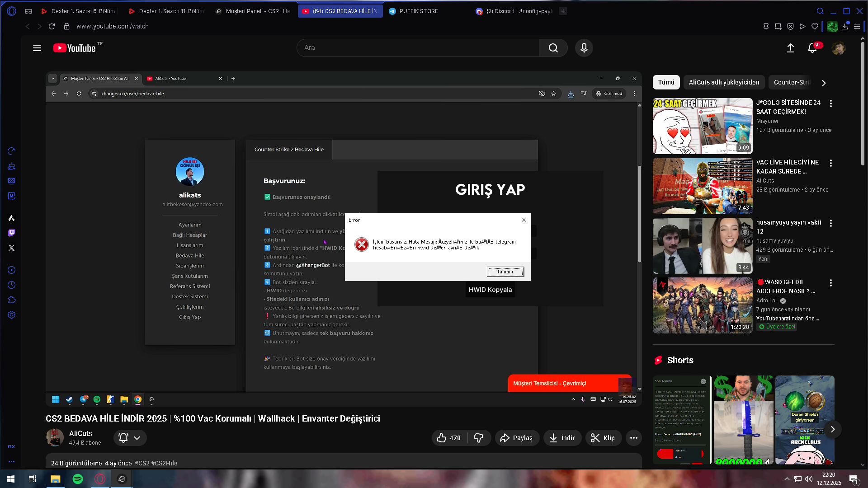Start voice search with microphone button
The width and height of the screenshot is (868, 488).
(x=584, y=48)
